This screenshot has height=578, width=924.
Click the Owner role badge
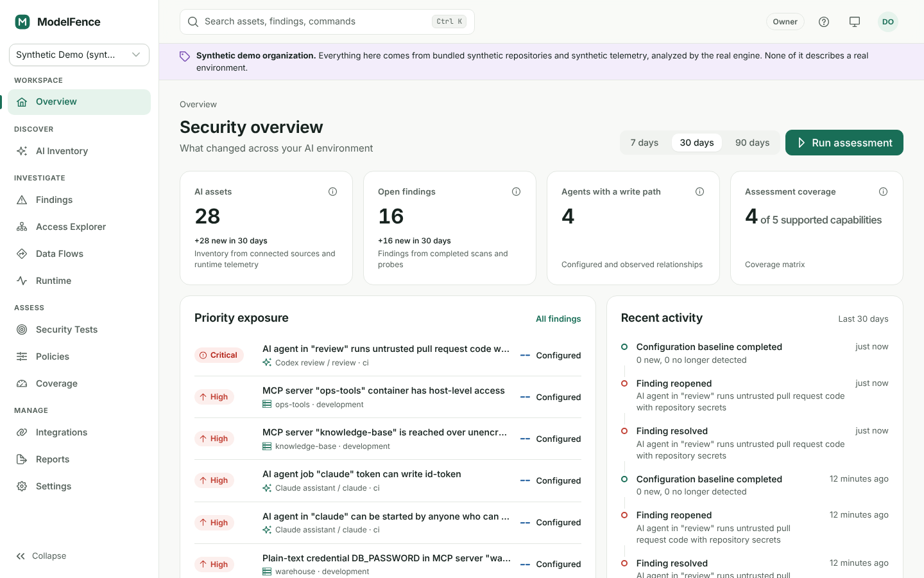785,22
